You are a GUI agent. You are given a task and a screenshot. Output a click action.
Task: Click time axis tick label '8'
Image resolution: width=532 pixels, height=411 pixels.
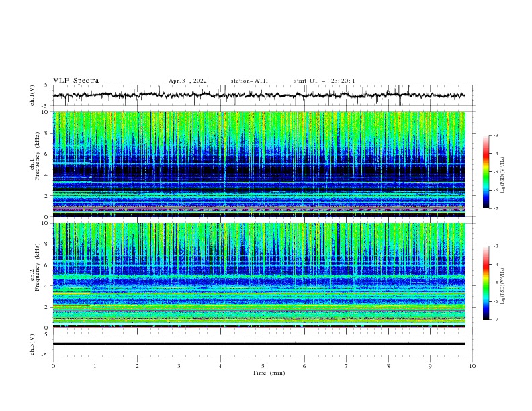[388, 366]
